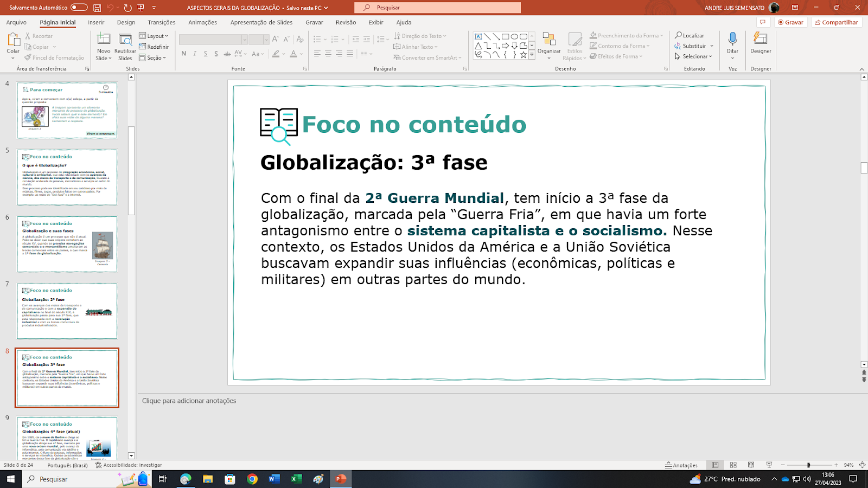Click the Save icon in title bar
This screenshot has height=488, width=868.
click(x=97, y=8)
